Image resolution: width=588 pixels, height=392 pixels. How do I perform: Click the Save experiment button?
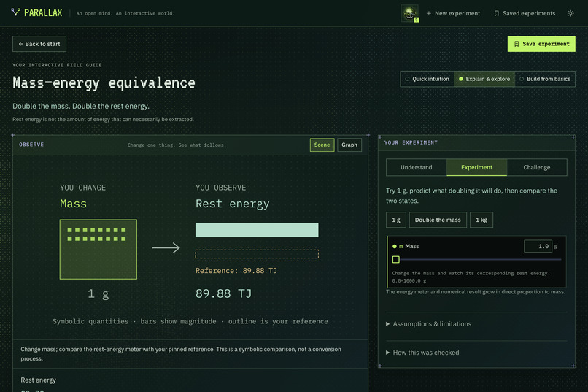pos(541,44)
